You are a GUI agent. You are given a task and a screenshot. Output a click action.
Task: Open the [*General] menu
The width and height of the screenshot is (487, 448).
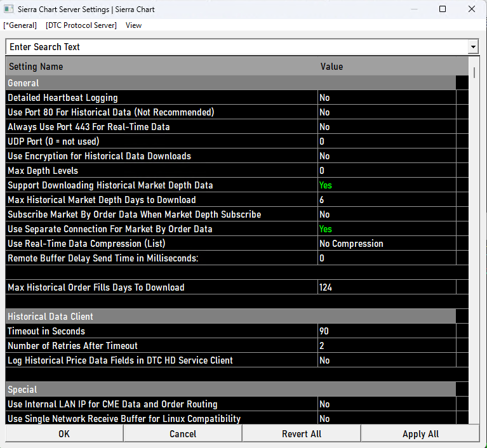pyautogui.click(x=20, y=25)
